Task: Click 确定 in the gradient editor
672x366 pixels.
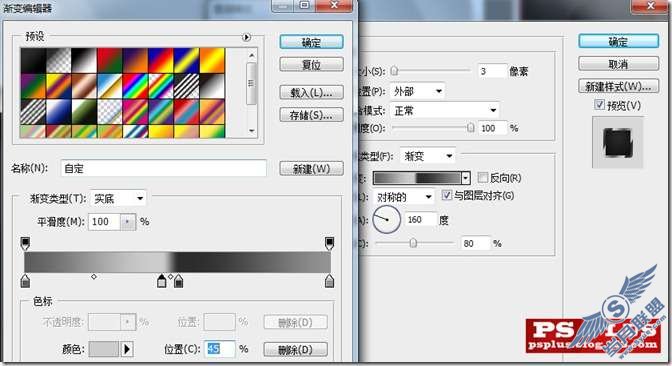Action: pyautogui.click(x=312, y=42)
